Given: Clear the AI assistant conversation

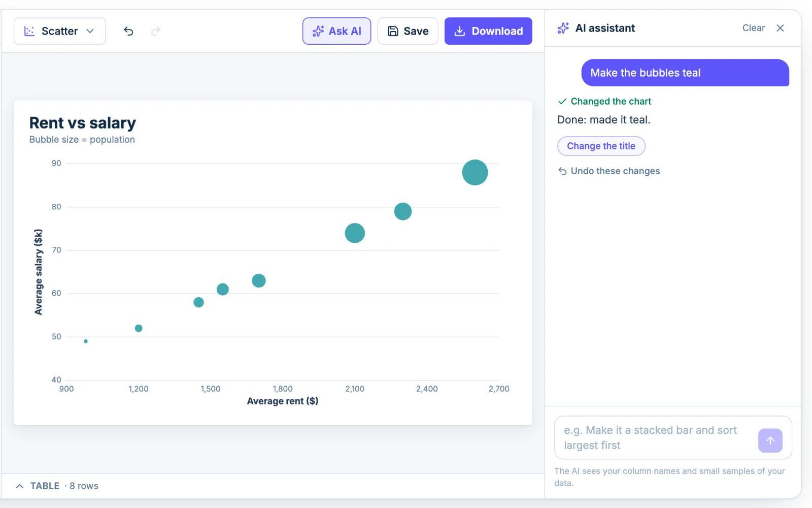Looking at the screenshot, I should (x=753, y=28).
